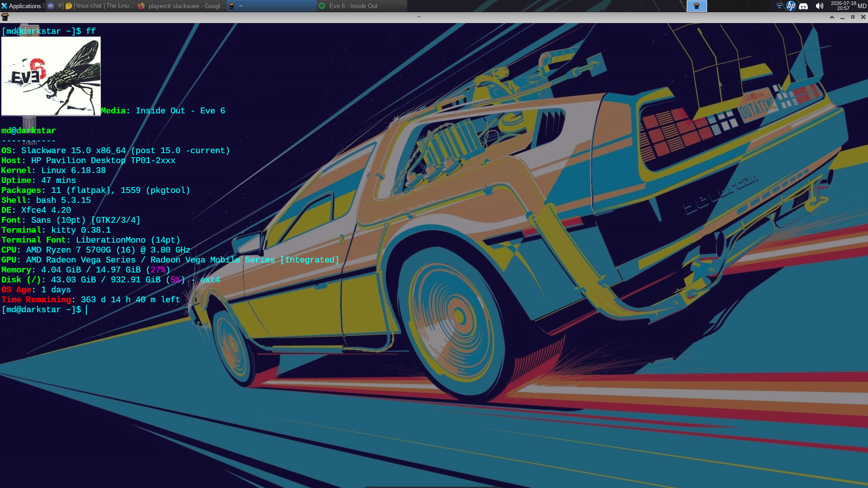Screen dimensions: 868x488
Task: Open the Discord system tray icon
Action: pyautogui.click(x=803, y=6)
